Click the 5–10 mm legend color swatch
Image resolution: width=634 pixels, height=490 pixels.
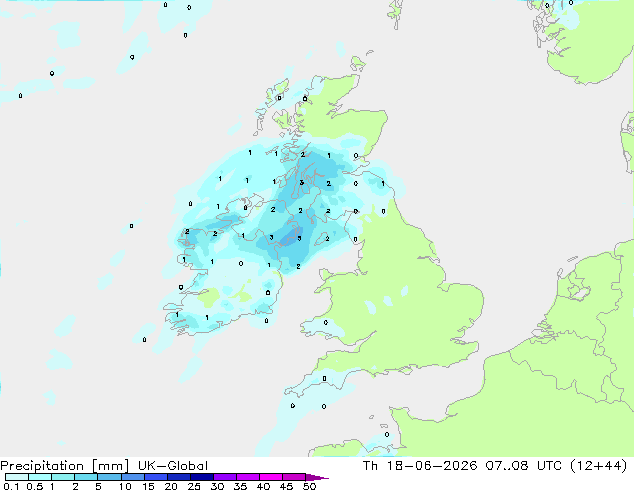109,477
